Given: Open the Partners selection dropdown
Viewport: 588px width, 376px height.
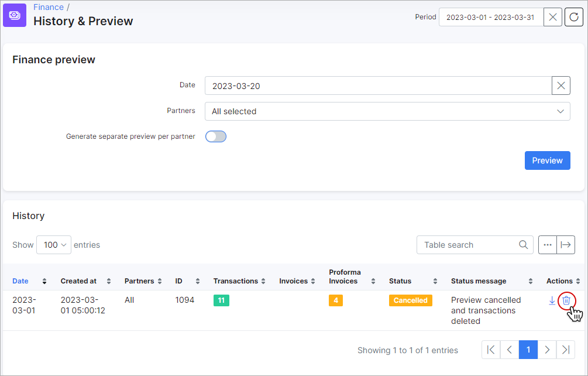Looking at the screenshot, I should tap(387, 111).
